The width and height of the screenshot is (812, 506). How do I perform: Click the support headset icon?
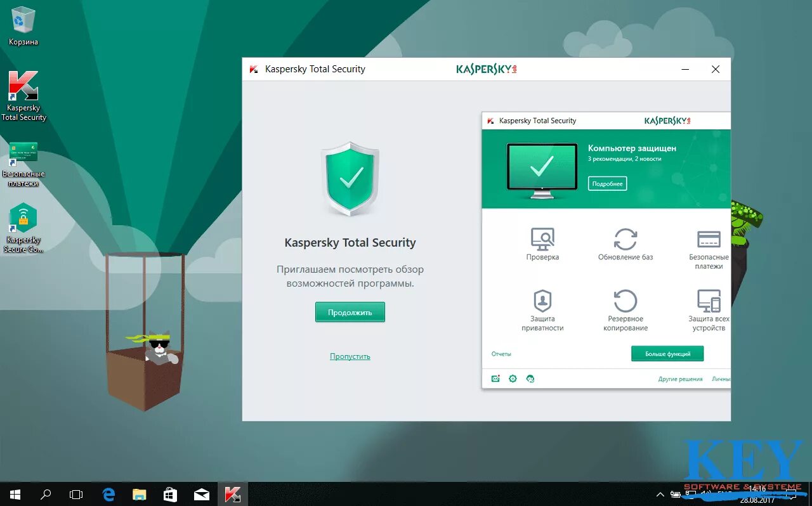tap(530, 379)
